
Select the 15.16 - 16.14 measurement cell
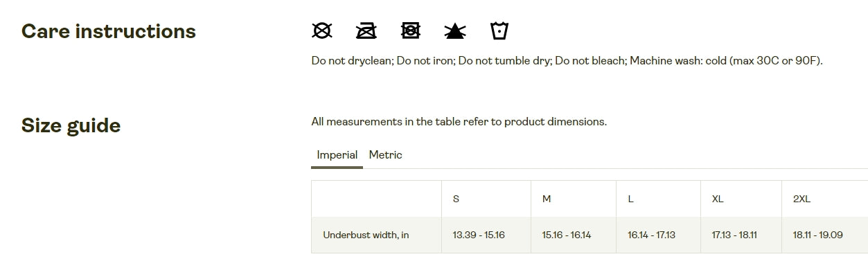[567, 235]
